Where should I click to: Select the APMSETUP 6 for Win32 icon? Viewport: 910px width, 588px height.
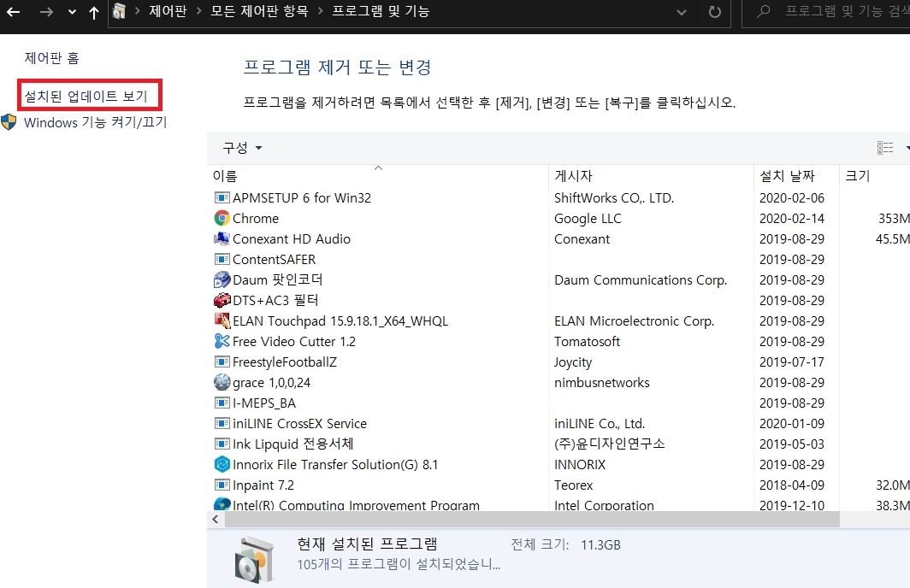coord(222,197)
